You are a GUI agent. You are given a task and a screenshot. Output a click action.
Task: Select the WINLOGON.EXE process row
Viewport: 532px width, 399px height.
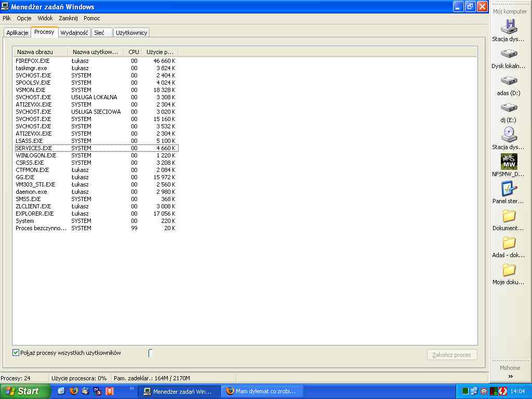96,155
